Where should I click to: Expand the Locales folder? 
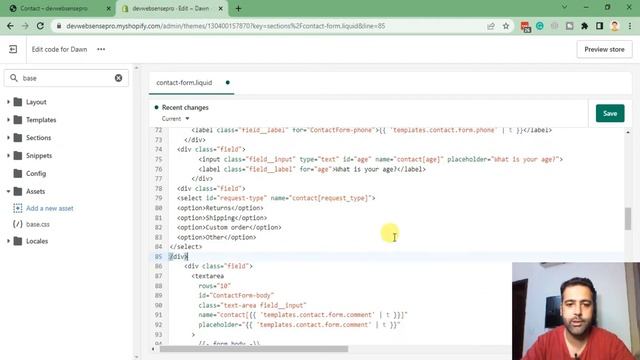(8, 241)
